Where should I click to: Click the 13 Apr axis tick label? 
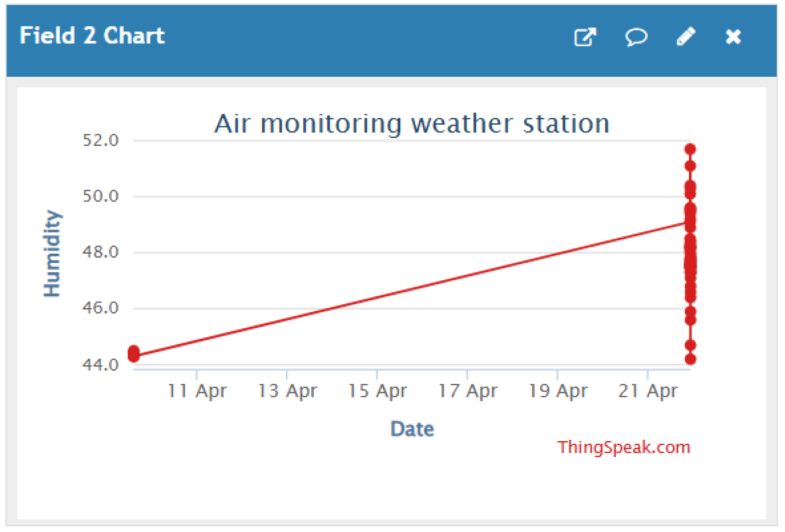pos(287,391)
